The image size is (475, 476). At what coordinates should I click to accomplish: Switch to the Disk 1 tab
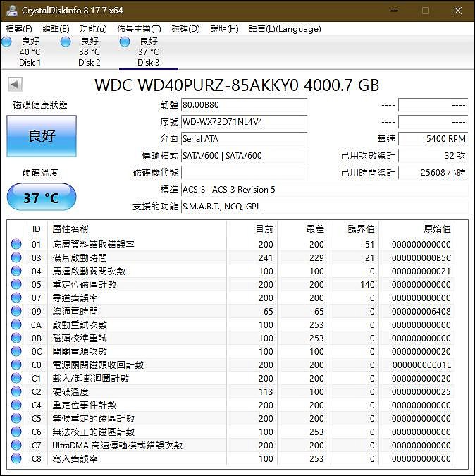[x=30, y=52]
